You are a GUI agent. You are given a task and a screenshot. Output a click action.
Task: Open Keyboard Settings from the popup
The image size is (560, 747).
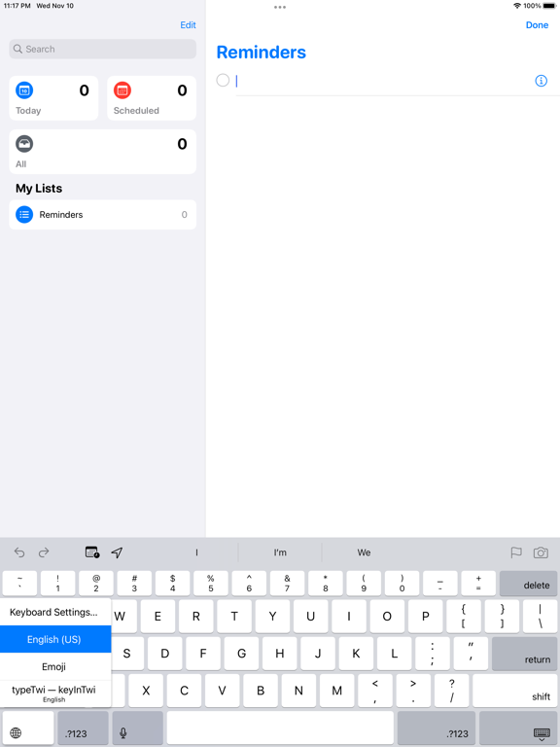pos(53,612)
